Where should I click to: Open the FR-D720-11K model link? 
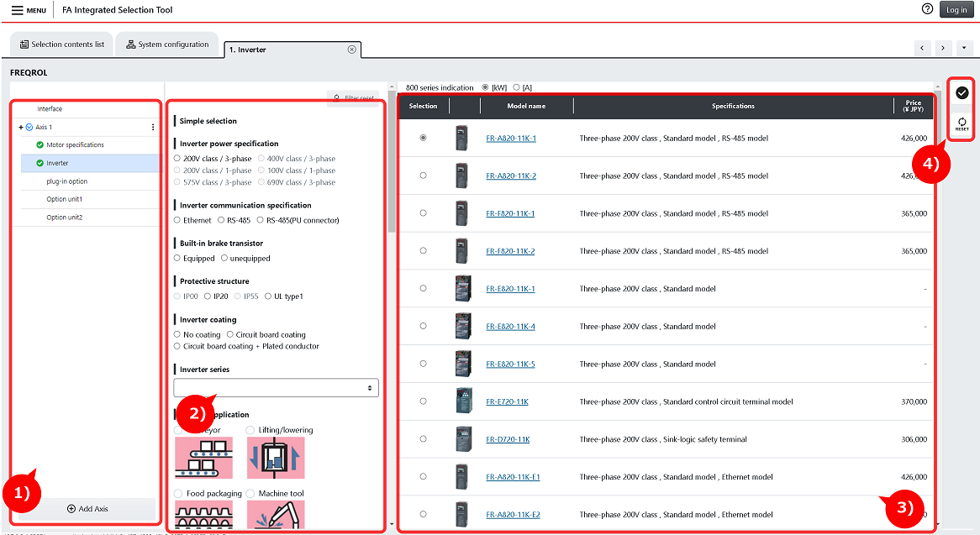[508, 439]
